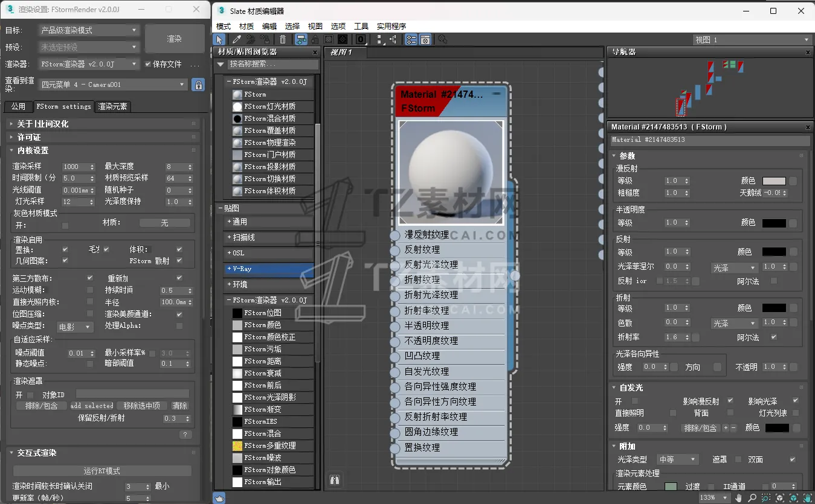The width and height of the screenshot is (815, 504).
Task: Activate the select arrow tool
Action: tap(220, 39)
